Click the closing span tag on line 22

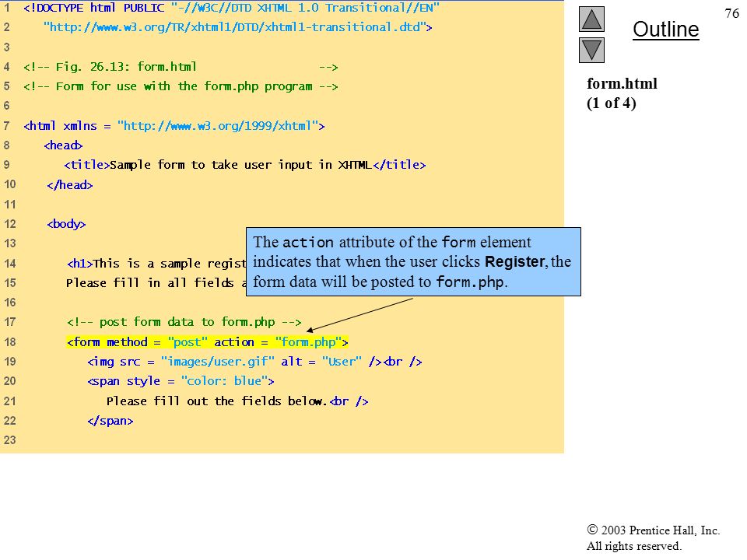pyautogui.click(x=110, y=421)
